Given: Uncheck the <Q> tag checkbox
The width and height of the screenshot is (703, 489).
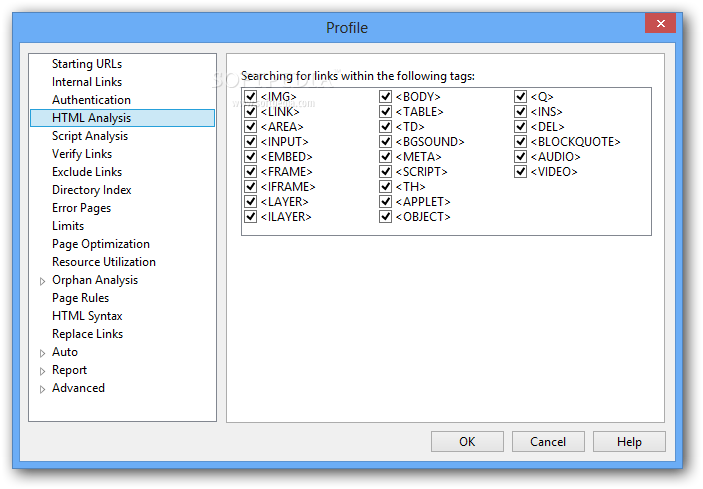Looking at the screenshot, I should (520, 96).
